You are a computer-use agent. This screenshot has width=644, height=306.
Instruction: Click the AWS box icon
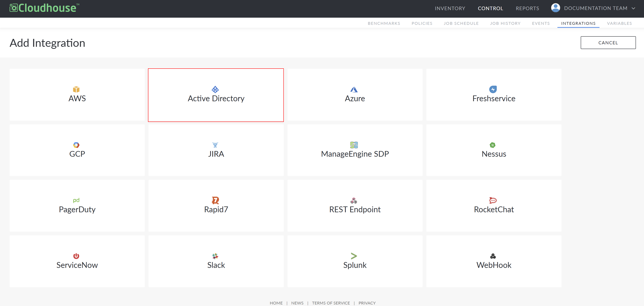[76, 89]
